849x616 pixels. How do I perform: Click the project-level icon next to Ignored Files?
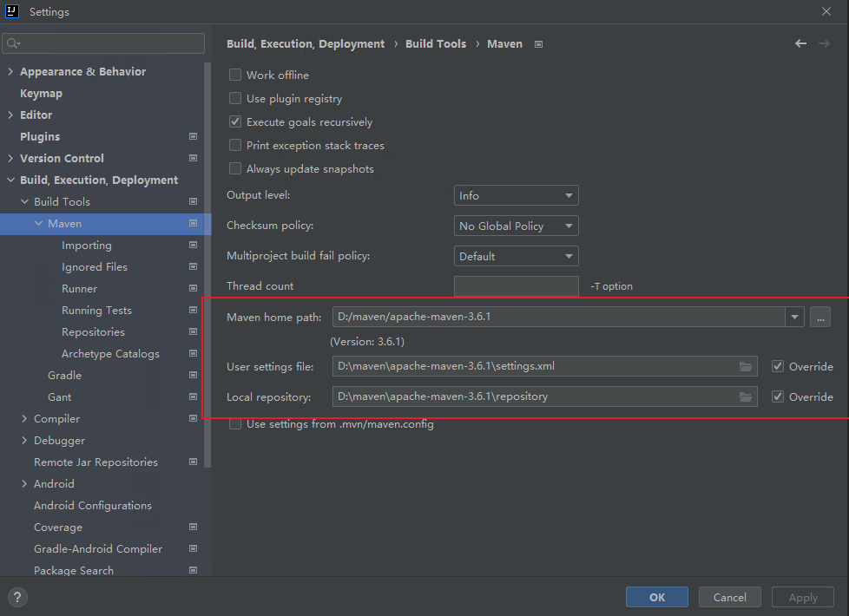tap(193, 266)
